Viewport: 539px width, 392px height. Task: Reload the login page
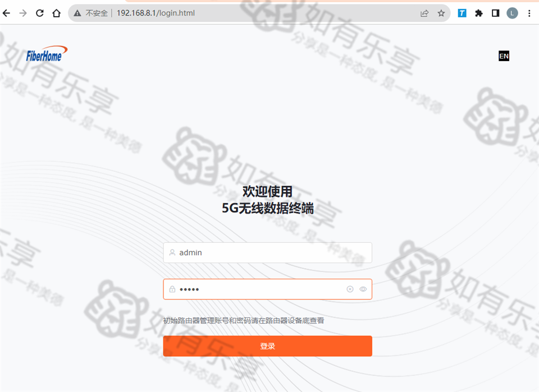[40, 13]
